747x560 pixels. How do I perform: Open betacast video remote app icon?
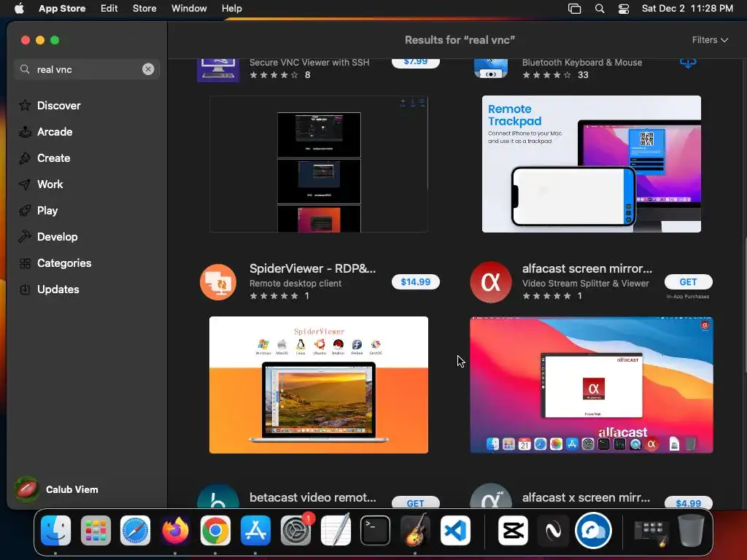(218, 496)
